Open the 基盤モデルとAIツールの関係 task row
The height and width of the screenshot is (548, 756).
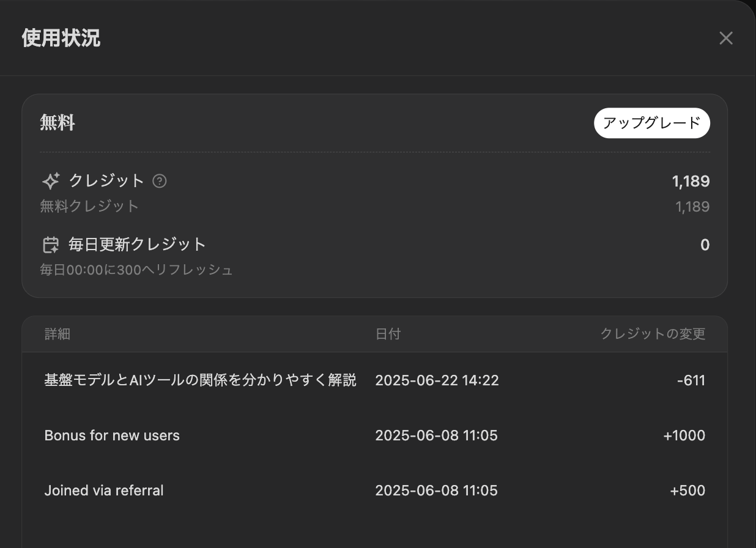[x=375, y=380]
